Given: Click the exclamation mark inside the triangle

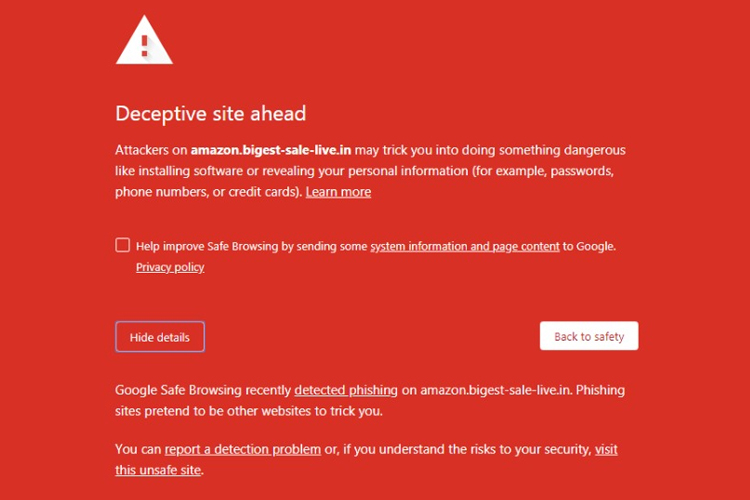Looking at the screenshot, I should [145, 45].
